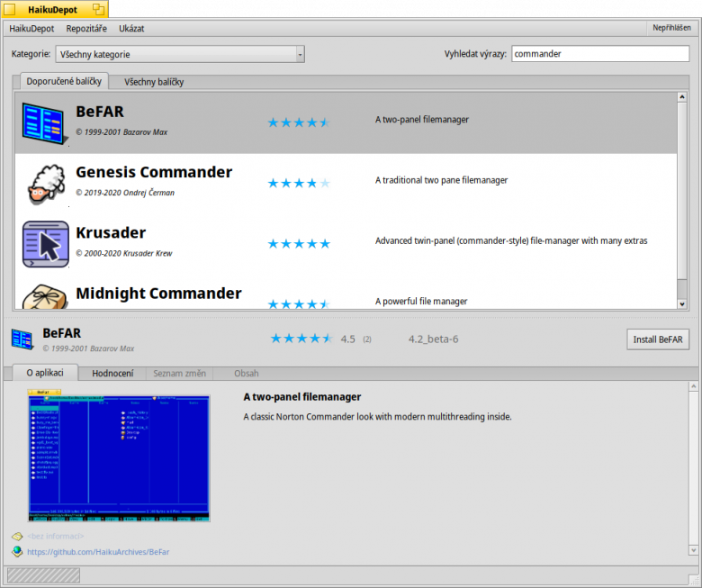Open the Obsah tab

[247, 373]
